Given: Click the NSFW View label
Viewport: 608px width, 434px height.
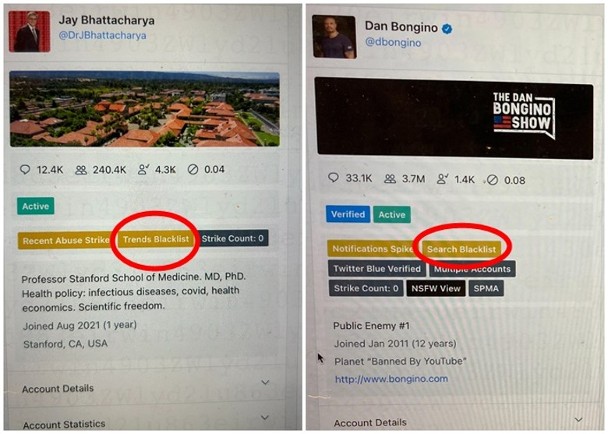Looking at the screenshot, I should pyautogui.click(x=436, y=289).
